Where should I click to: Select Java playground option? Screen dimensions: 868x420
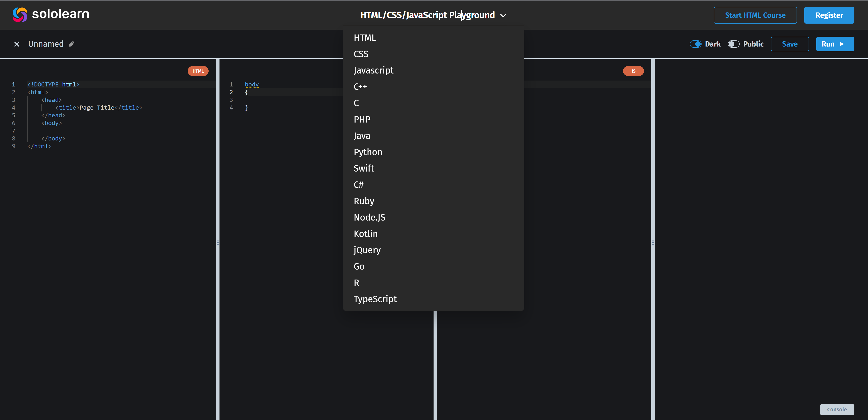point(433,136)
